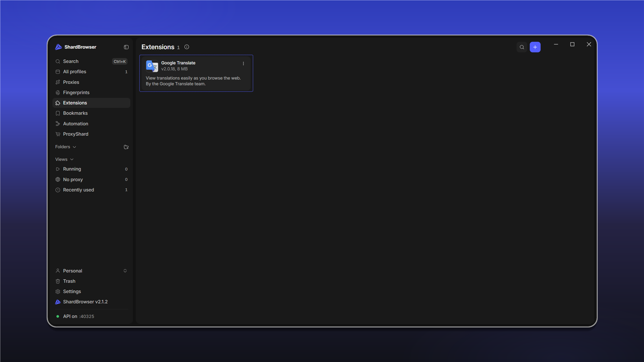
Task: Minimize the ShardBrowser window
Action: point(556,45)
